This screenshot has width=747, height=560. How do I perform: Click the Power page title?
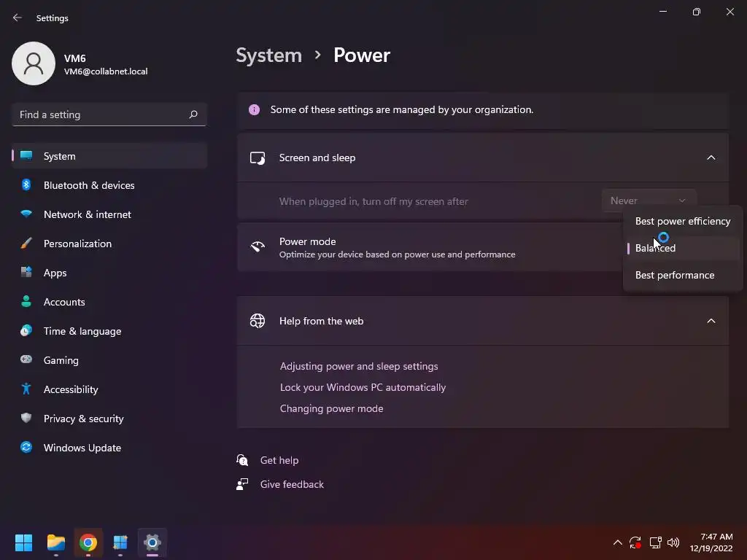362,55
